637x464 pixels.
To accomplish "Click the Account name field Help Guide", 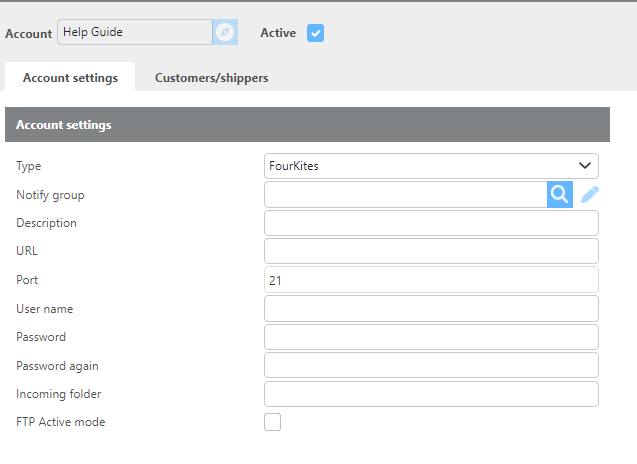I will [x=135, y=32].
